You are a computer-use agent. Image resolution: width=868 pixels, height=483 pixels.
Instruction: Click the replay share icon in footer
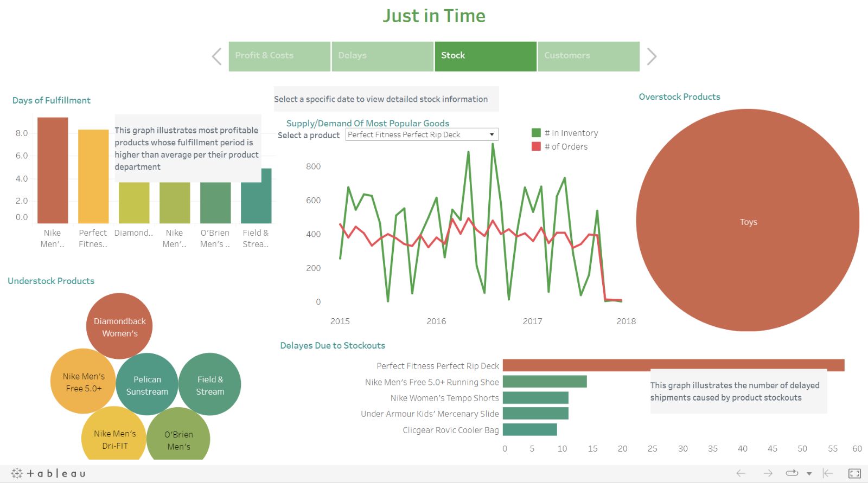tap(792, 473)
